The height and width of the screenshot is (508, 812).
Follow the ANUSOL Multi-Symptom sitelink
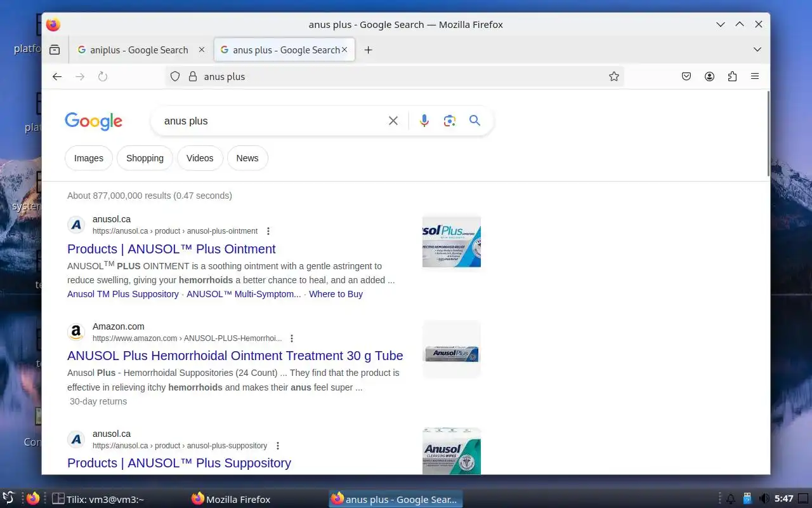(x=244, y=294)
